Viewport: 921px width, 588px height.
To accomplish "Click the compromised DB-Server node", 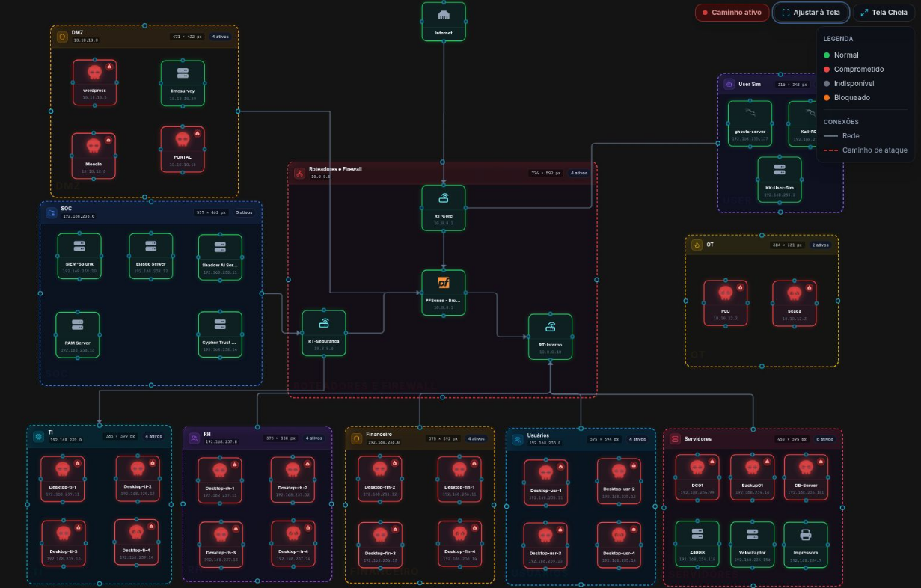I will (x=806, y=477).
